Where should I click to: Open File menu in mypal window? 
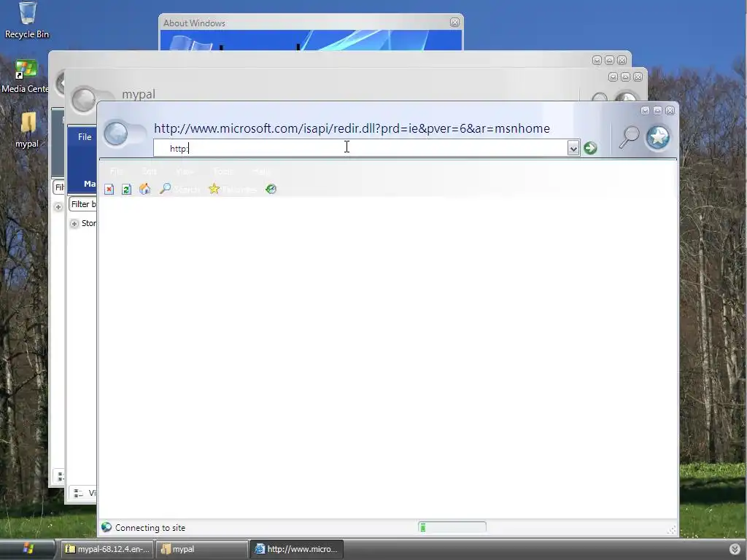[x=85, y=136]
